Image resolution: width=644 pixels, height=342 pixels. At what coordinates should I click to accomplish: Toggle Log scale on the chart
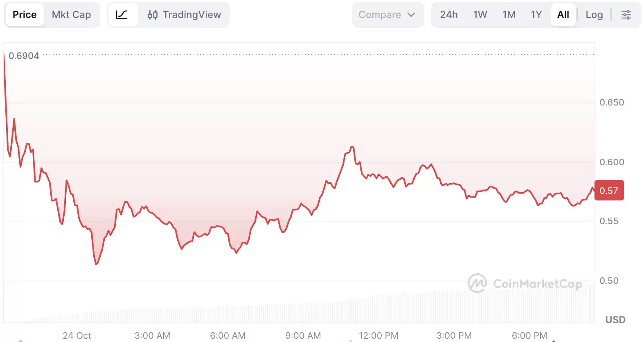tap(594, 15)
